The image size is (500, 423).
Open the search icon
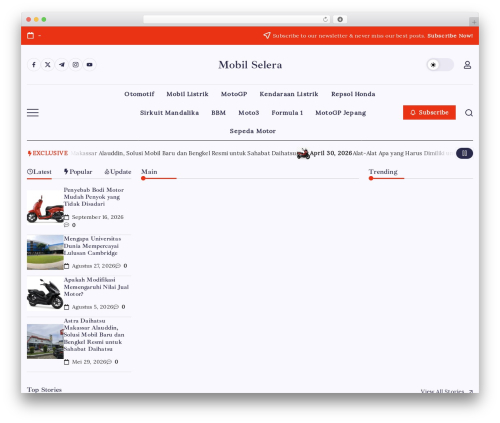(x=469, y=113)
